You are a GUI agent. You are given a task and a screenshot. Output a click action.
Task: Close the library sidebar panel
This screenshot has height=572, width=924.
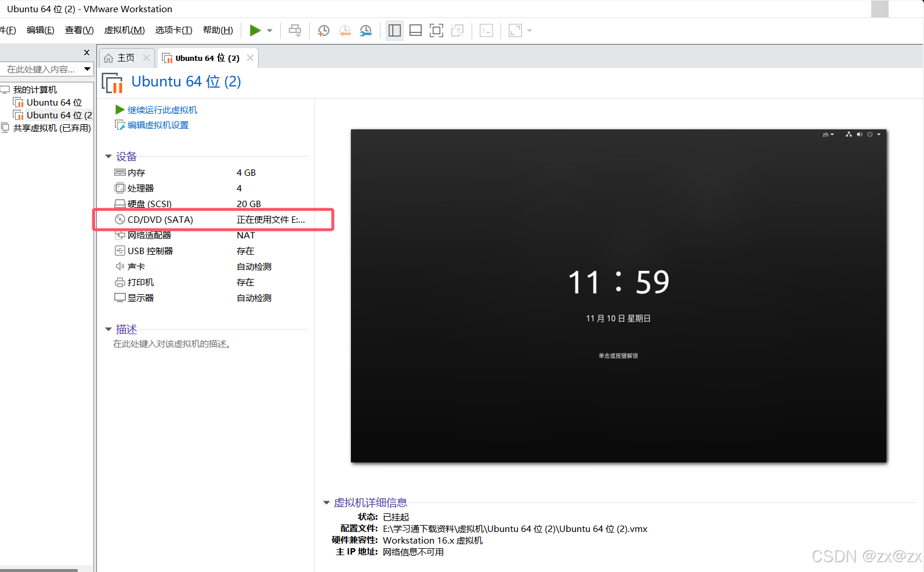pos(87,53)
